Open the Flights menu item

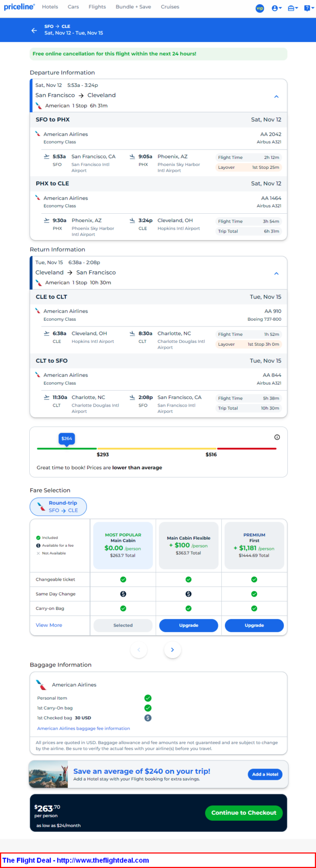tap(97, 7)
